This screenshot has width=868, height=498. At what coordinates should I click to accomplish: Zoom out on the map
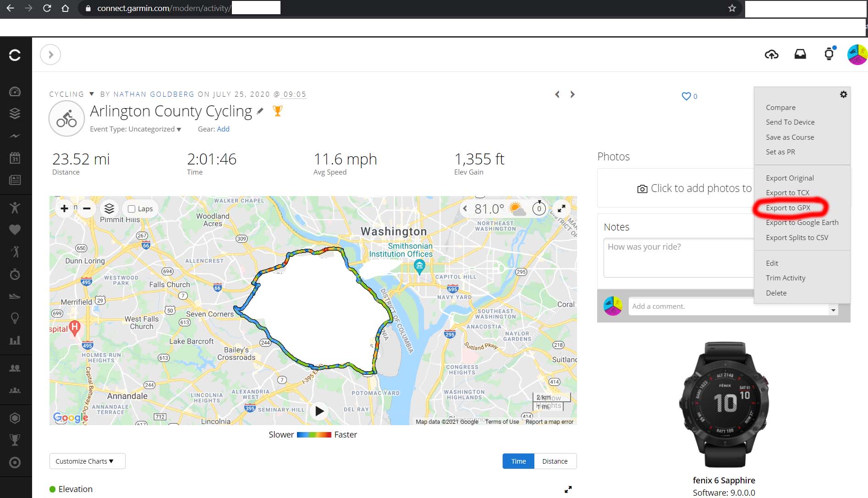[x=87, y=208]
